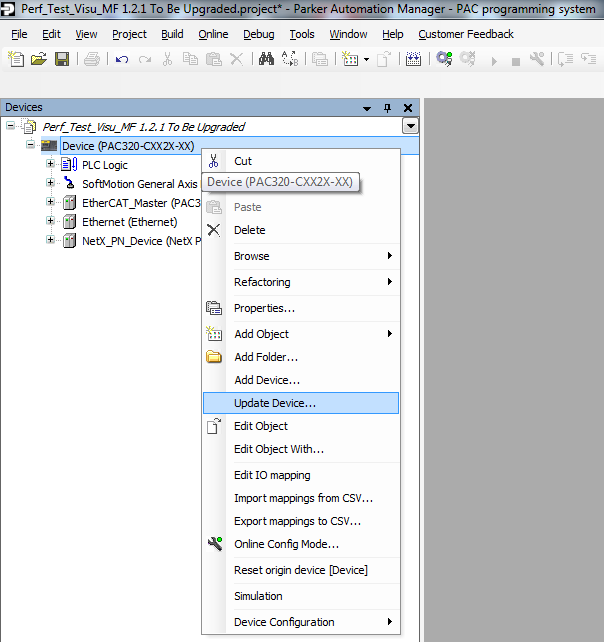Click the Step Over toolbar icon
604x642 pixels.
click(566, 59)
